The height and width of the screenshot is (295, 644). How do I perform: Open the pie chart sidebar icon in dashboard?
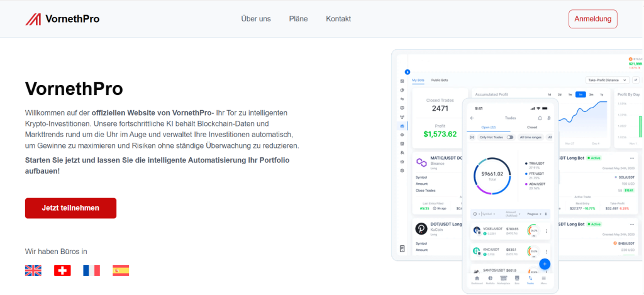click(x=402, y=90)
